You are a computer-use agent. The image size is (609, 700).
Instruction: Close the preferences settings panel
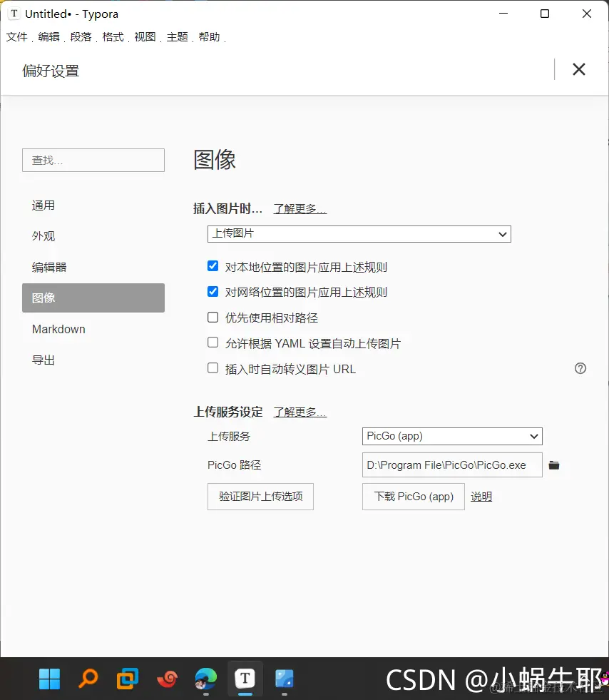579,69
